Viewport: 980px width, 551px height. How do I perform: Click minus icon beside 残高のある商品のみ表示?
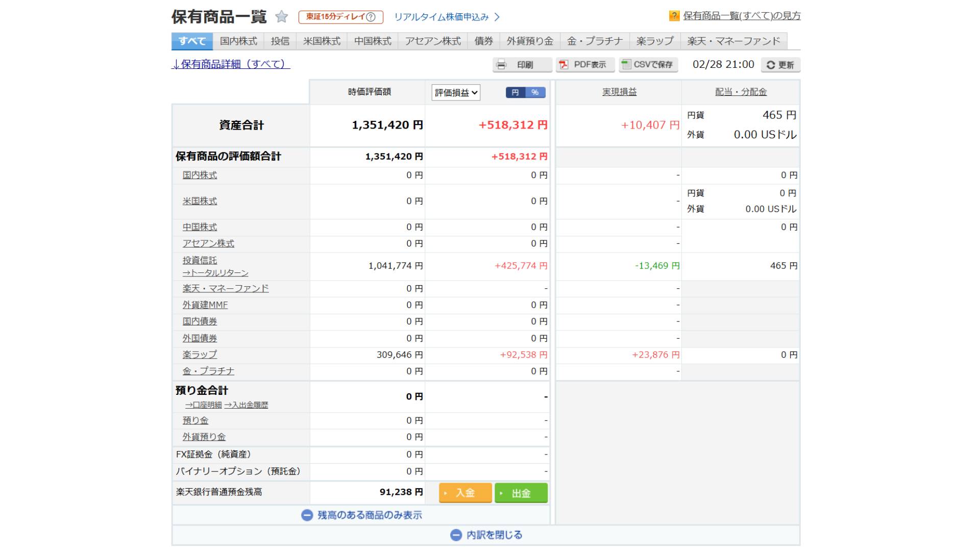click(307, 515)
